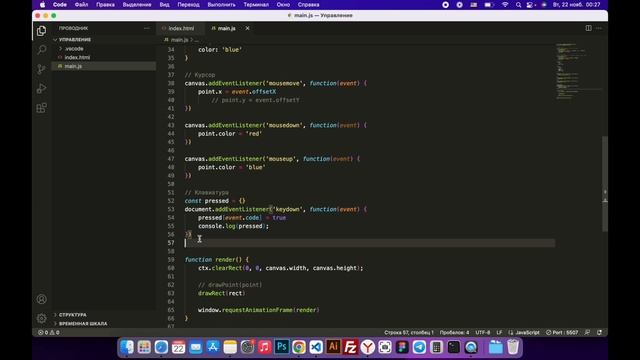This screenshot has height=360, width=640.
Task: Click LF line ending in status bar
Action: pyautogui.click(x=499, y=332)
